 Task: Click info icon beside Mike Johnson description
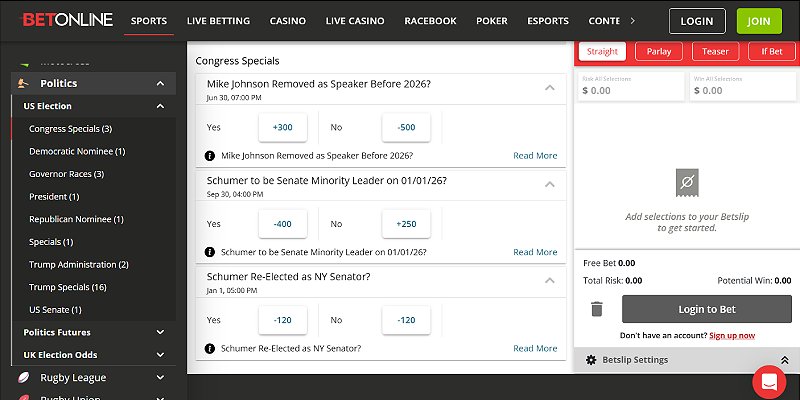coord(210,156)
